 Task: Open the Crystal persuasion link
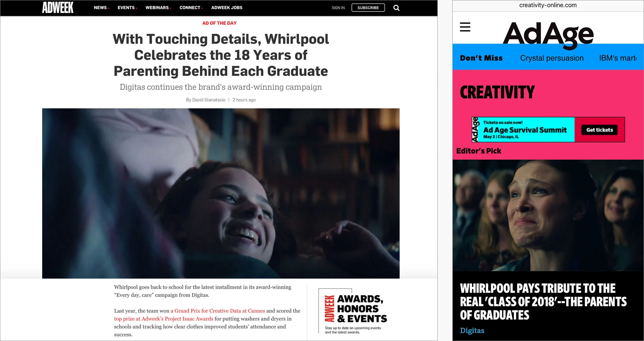(552, 58)
